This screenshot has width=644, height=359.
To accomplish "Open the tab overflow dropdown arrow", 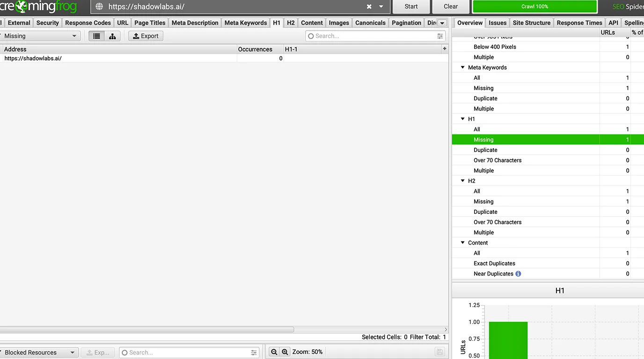I will (442, 23).
